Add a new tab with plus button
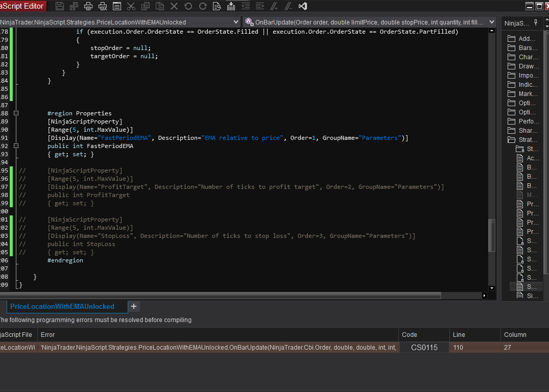This screenshot has width=549, height=392. (x=134, y=306)
